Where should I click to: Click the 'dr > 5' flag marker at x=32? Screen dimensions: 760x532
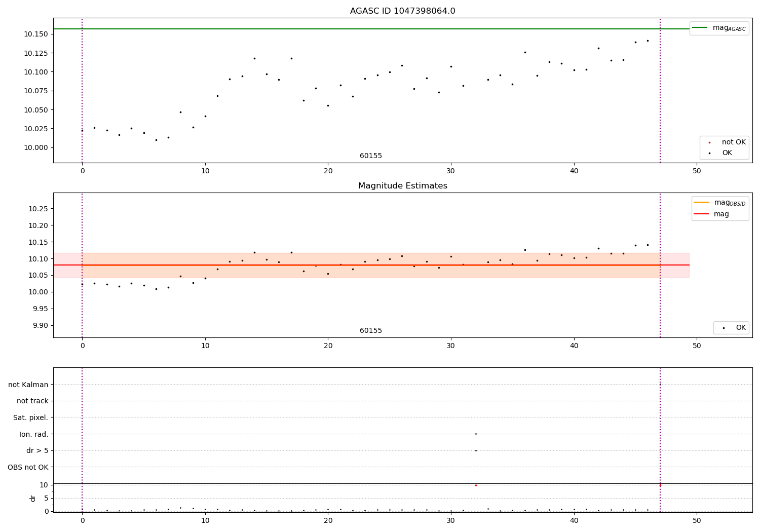click(476, 450)
